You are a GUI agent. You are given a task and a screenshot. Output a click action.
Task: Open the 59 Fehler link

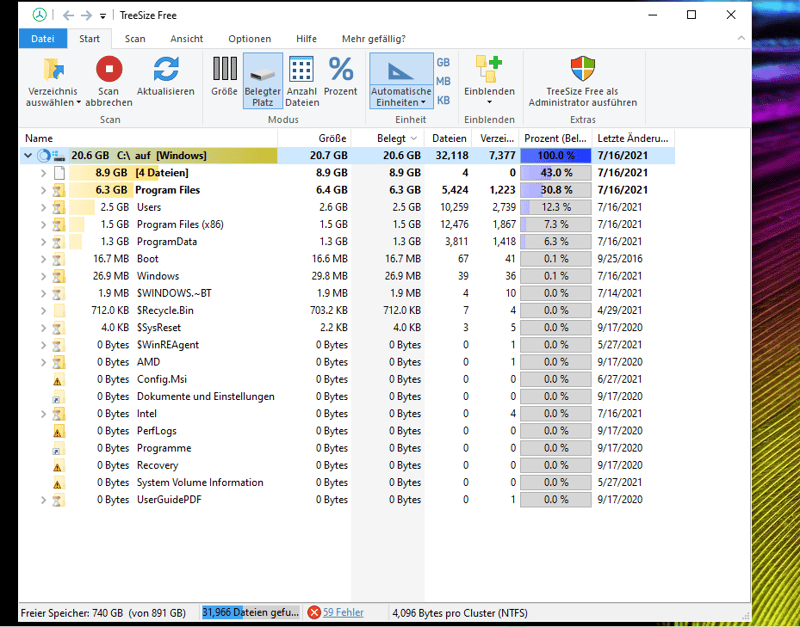pyautogui.click(x=343, y=612)
